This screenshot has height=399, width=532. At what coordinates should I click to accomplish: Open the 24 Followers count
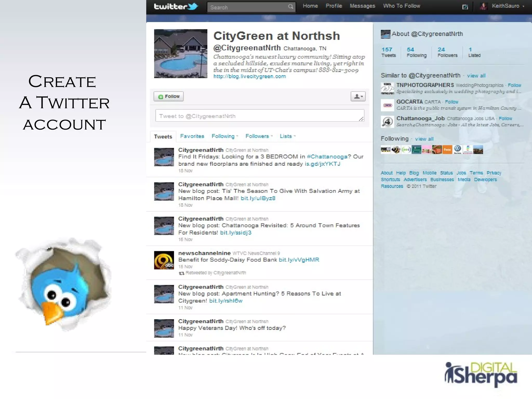coord(447,52)
